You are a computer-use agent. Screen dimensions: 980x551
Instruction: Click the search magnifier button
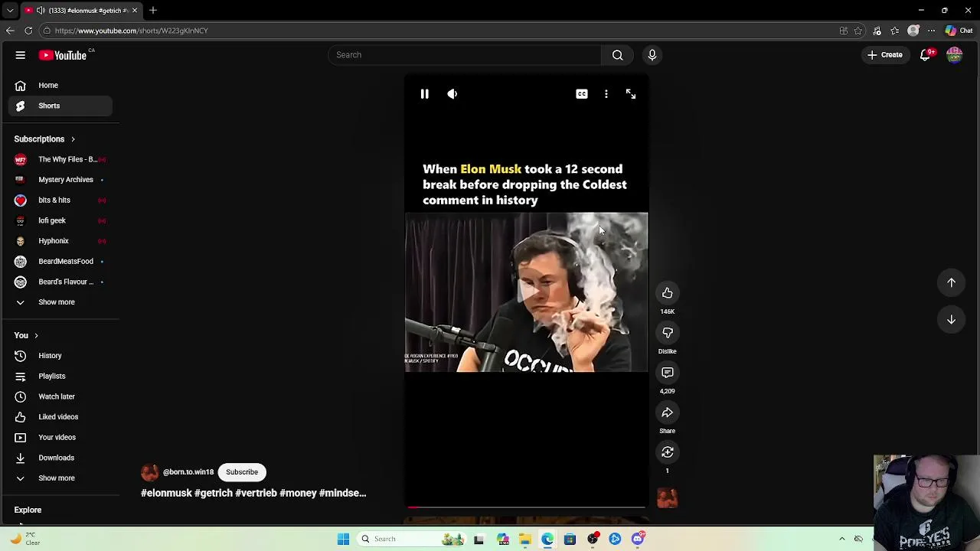[617, 55]
